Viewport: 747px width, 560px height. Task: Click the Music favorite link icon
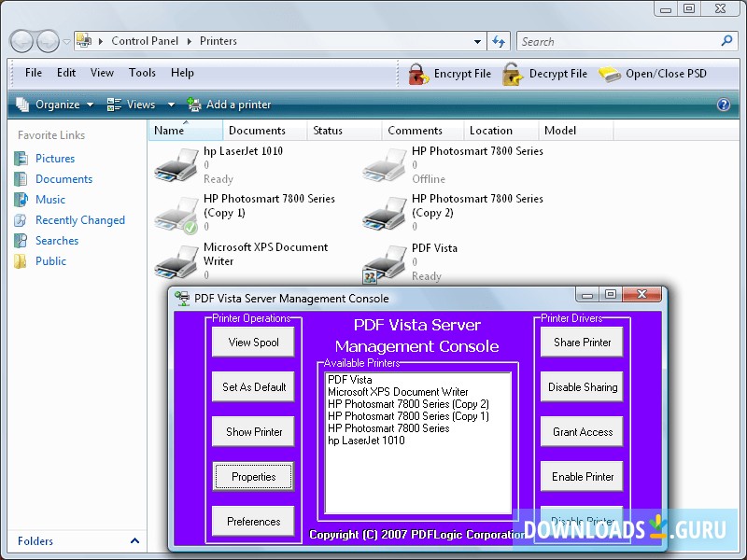[x=21, y=200]
